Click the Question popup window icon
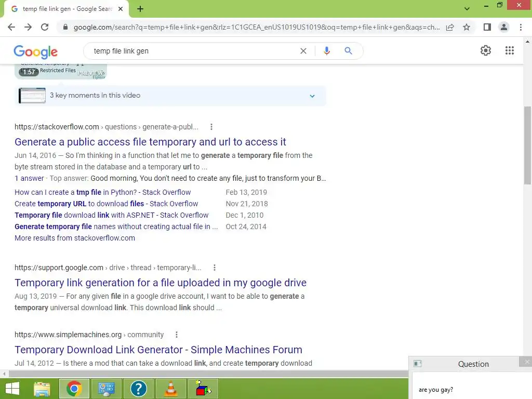Viewport: 532px width, 399px height. coord(418,364)
